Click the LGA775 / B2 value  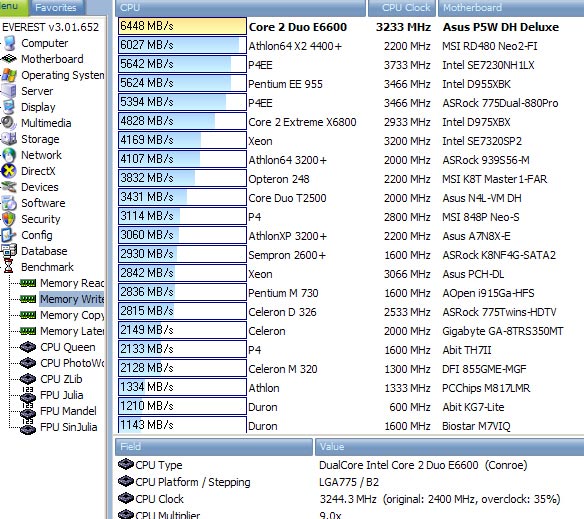[349, 482]
